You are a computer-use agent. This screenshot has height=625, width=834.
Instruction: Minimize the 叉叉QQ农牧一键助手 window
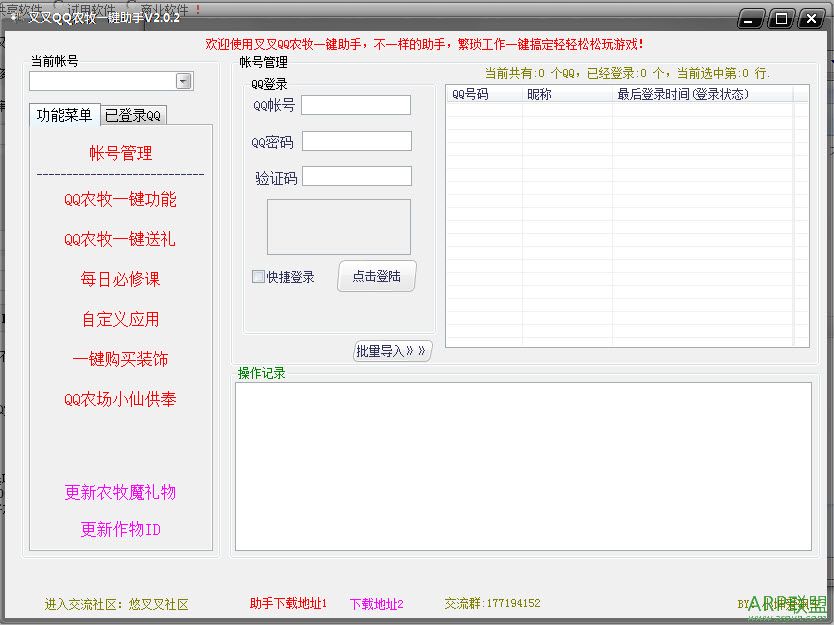(751, 19)
